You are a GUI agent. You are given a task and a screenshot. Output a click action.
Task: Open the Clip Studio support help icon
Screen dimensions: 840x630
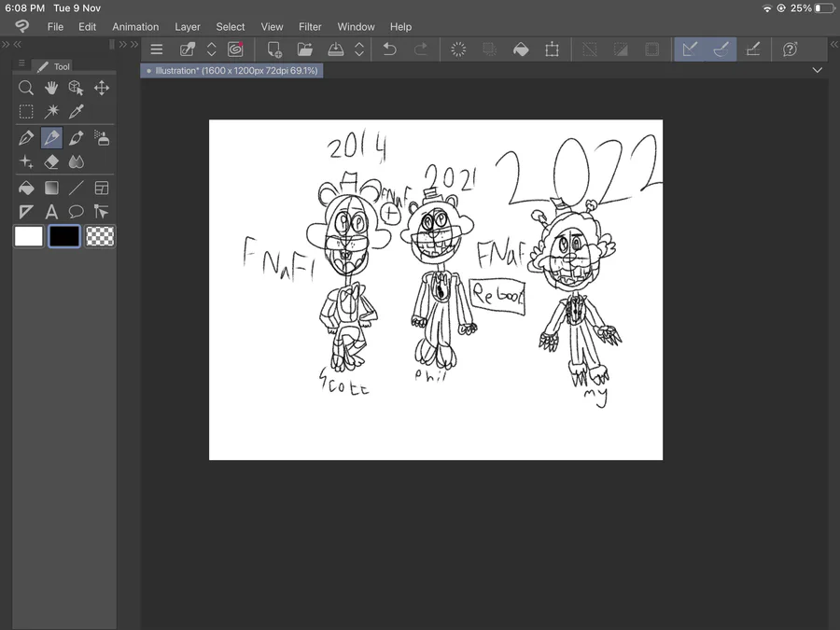point(791,49)
